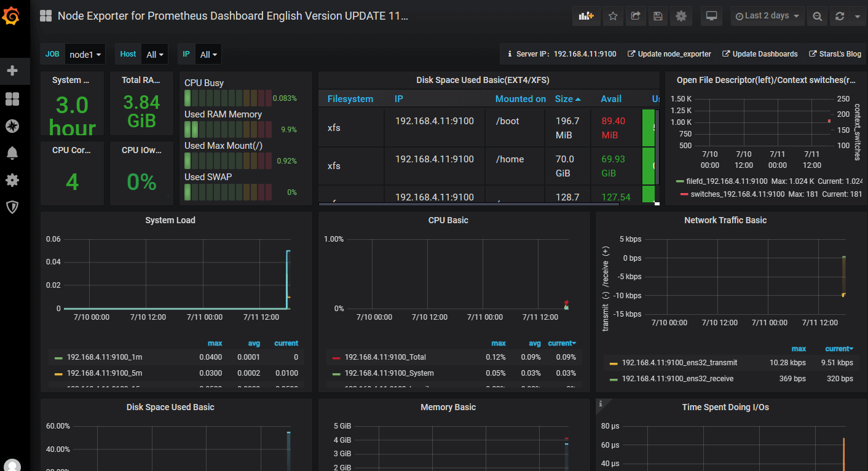The width and height of the screenshot is (868, 471).
Task: Click the 89.40 MiB avail value
Action: click(x=613, y=128)
